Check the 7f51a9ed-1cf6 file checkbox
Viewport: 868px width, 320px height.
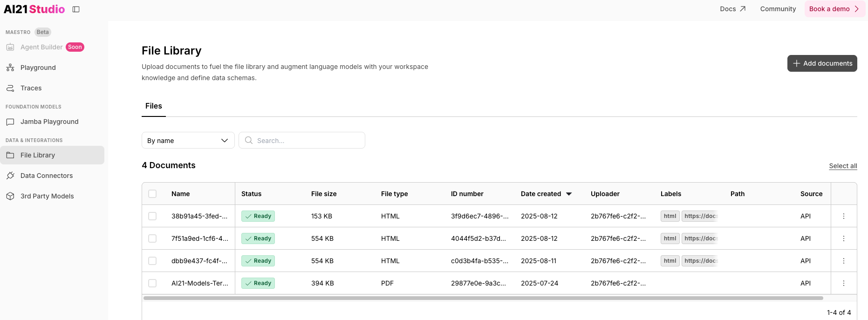point(152,238)
